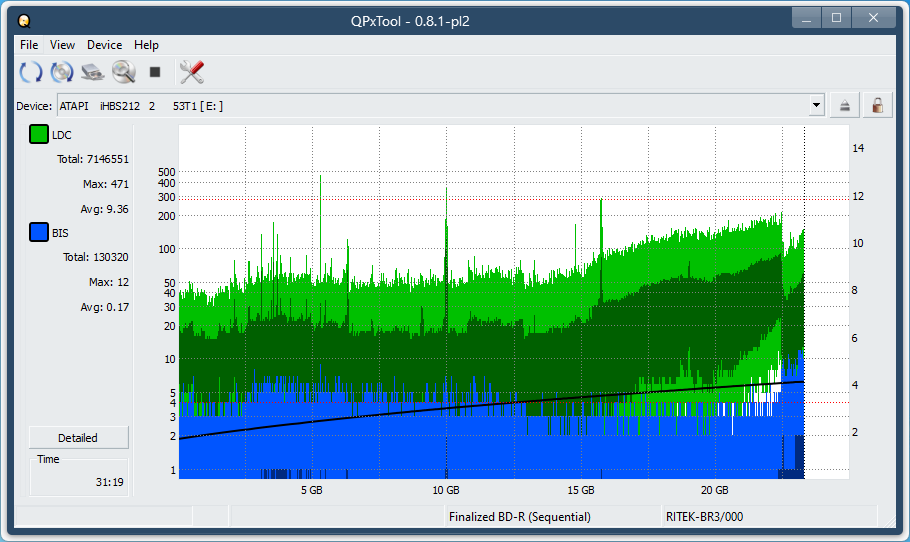Image resolution: width=910 pixels, height=542 pixels.
Task: Maximize the QPxTool window
Action: click(x=836, y=19)
